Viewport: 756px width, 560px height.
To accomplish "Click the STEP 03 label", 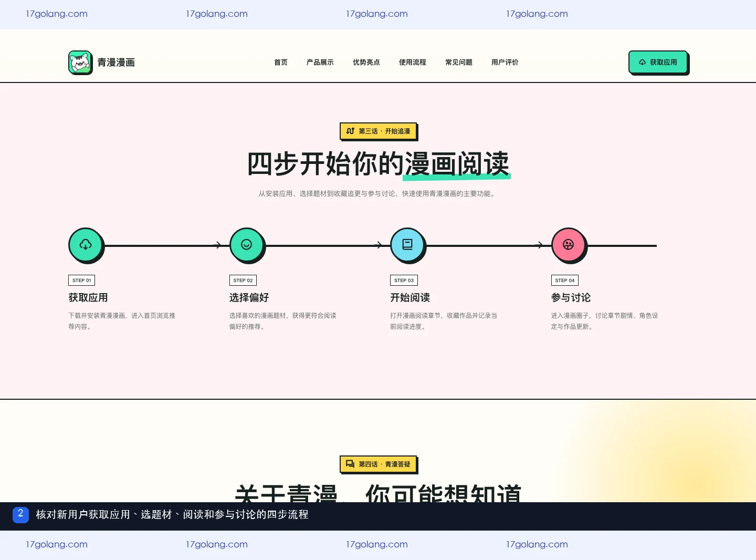I will coord(404,281).
